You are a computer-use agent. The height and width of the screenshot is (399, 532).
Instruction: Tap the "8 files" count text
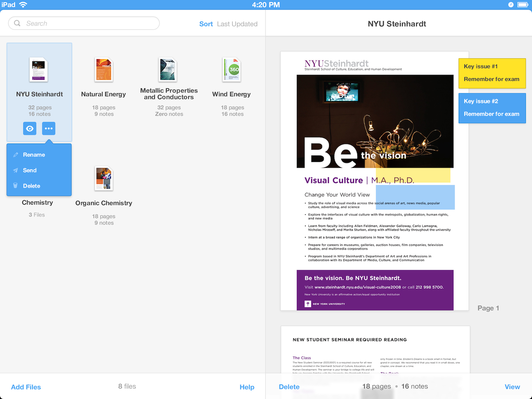point(127,386)
